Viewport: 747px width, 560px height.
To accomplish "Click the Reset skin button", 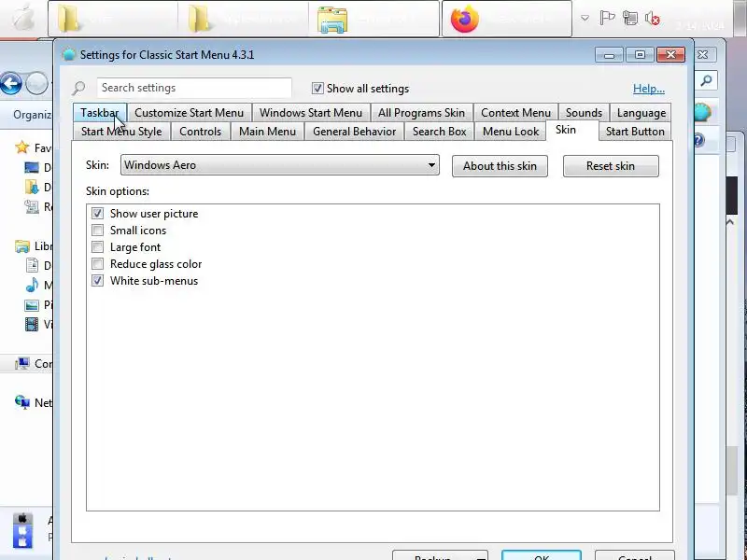I will point(611,166).
